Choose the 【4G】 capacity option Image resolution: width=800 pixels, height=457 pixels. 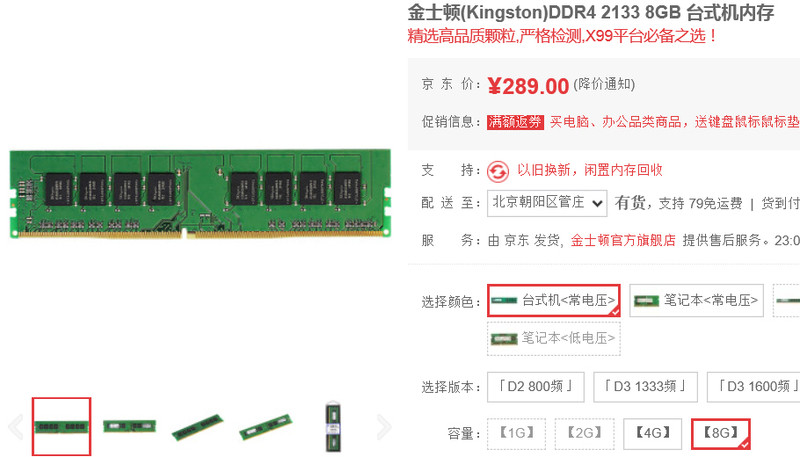(x=653, y=434)
